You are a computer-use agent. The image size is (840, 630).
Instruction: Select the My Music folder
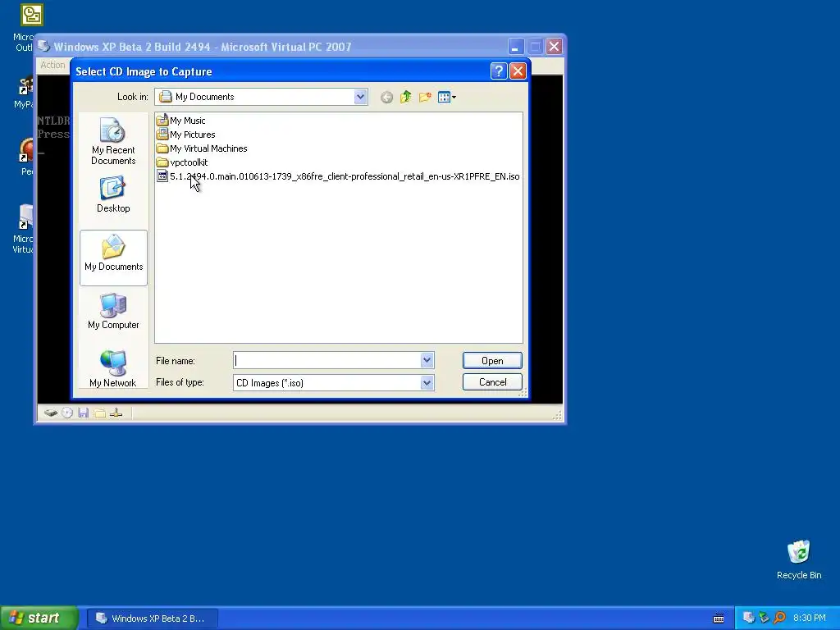coord(181,121)
